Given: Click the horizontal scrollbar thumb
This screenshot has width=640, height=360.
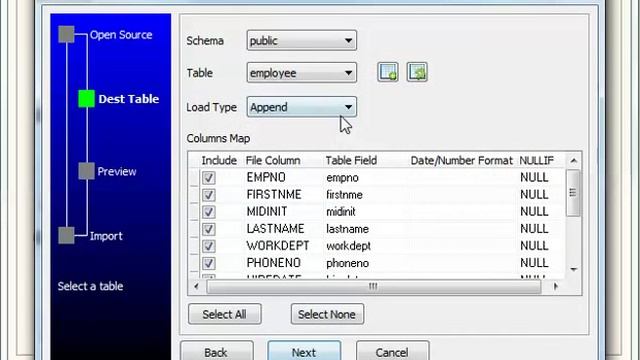Looking at the screenshot, I should pos(374,287).
